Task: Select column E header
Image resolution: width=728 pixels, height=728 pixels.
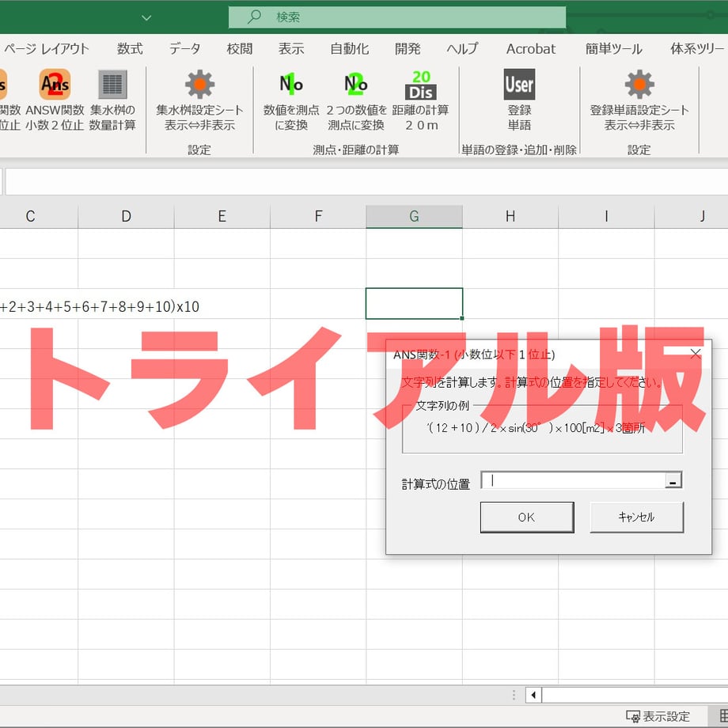Action: pyautogui.click(x=222, y=216)
